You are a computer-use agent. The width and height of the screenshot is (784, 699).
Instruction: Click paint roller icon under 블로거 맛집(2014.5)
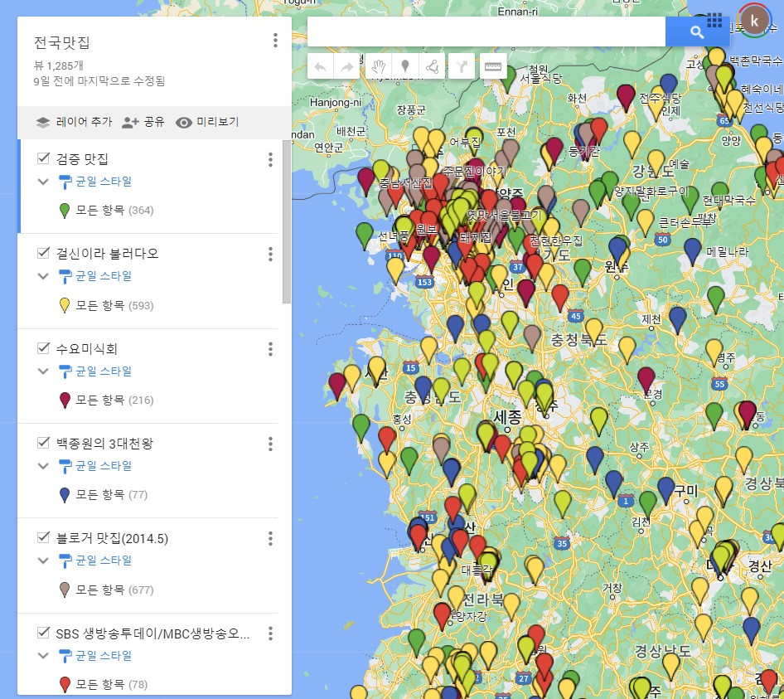(x=65, y=561)
